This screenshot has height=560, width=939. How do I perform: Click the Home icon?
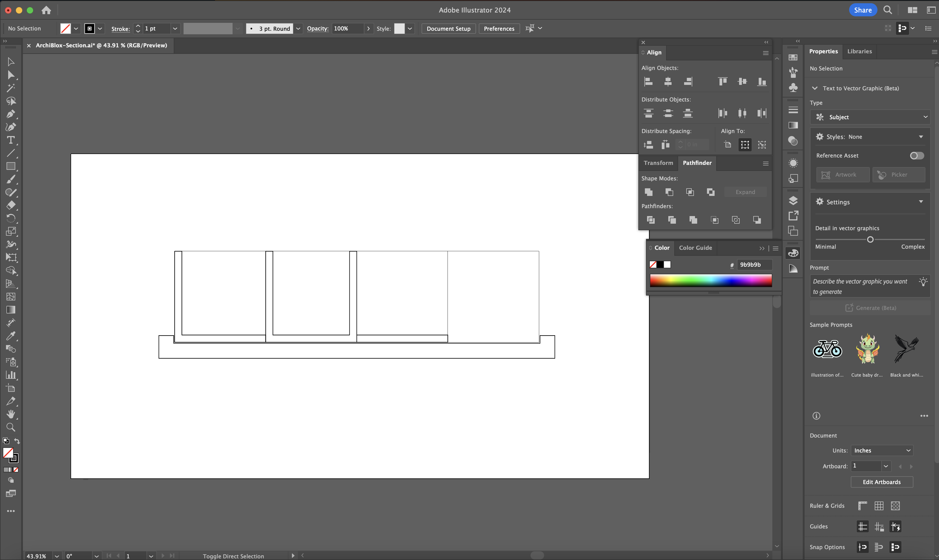(x=46, y=10)
